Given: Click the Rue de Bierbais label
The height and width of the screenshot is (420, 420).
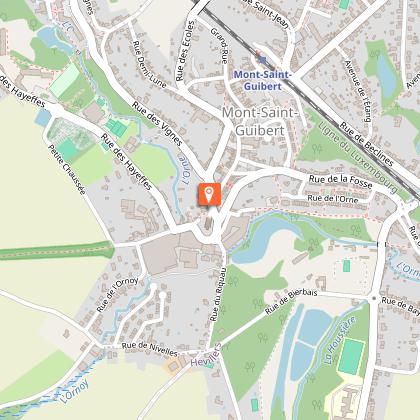Looking at the screenshot, I should [x=291, y=302].
